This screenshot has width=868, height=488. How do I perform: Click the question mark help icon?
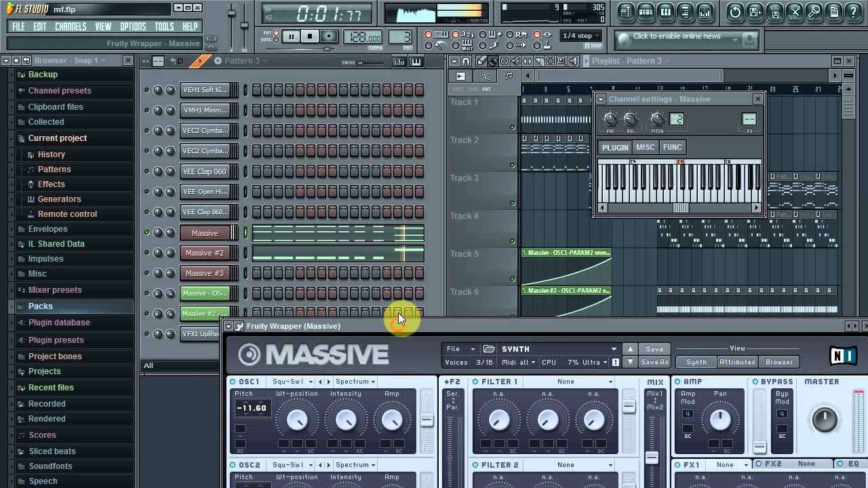(853, 12)
